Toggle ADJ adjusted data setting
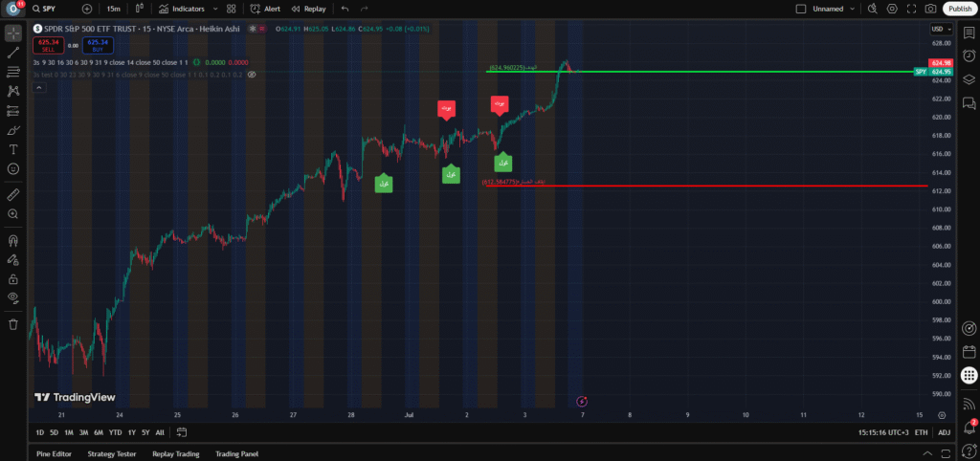Viewport: 980px width, 461px height. (944, 432)
